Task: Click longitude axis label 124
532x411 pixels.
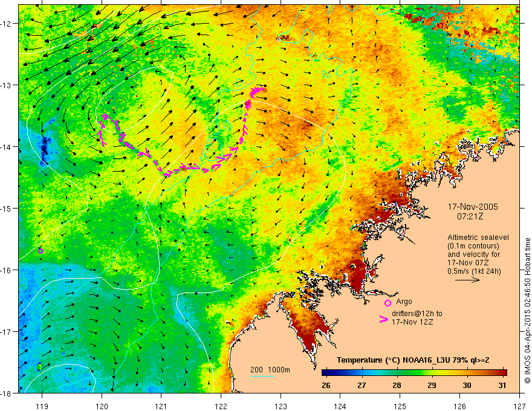Action: (x=340, y=406)
